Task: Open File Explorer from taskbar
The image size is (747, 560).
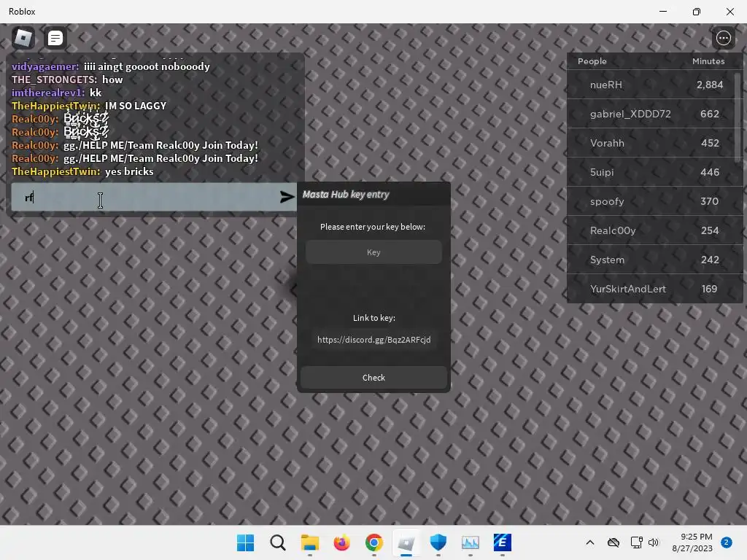Action: (x=309, y=542)
